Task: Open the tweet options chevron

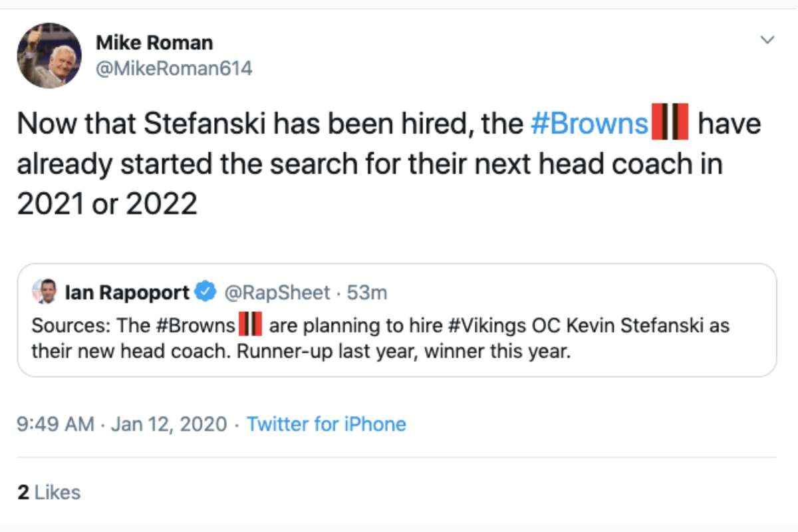Action: point(766,40)
